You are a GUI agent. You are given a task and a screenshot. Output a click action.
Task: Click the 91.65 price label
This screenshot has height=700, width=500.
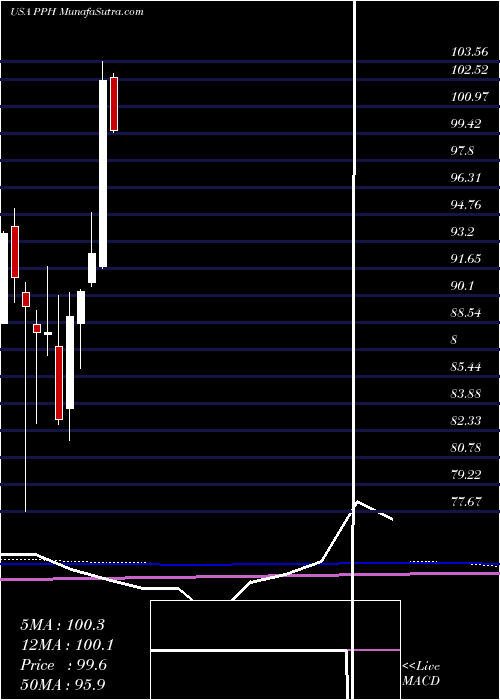click(x=466, y=259)
